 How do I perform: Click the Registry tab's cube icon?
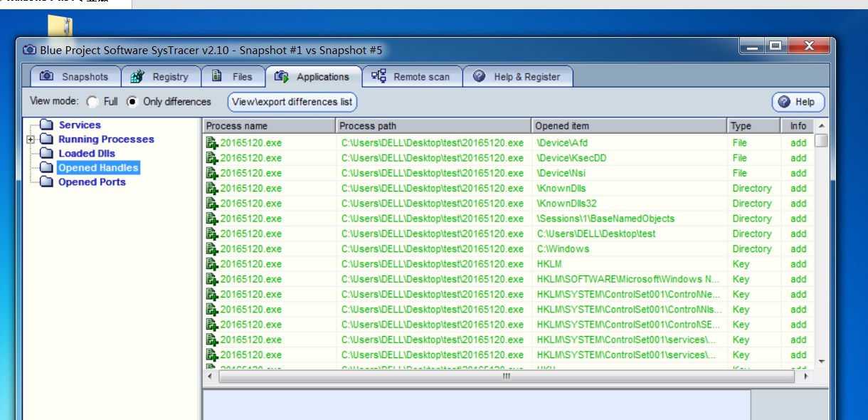point(137,76)
